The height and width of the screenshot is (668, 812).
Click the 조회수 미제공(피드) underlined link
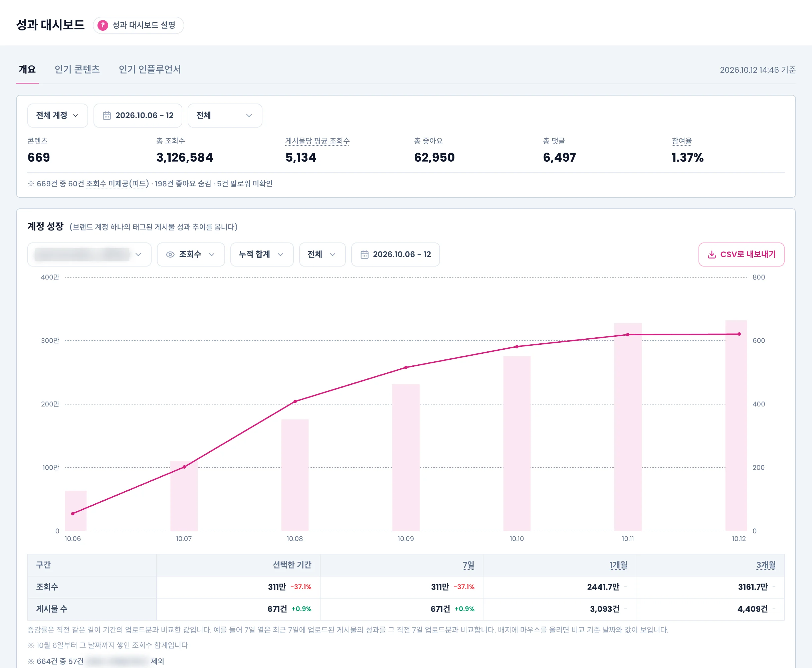pos(117,184)
